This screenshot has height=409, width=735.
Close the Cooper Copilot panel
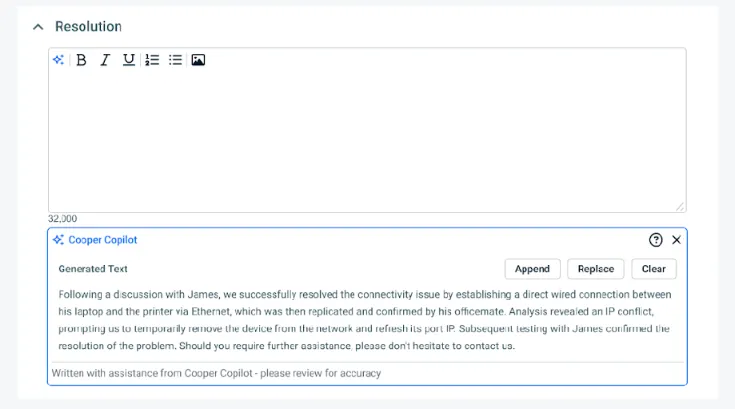(677, 240)
